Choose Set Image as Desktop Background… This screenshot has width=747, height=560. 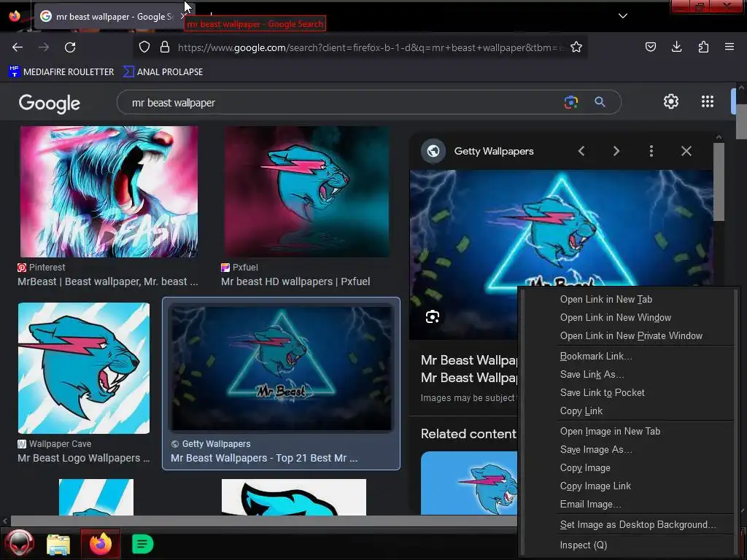tap(638, 525)
